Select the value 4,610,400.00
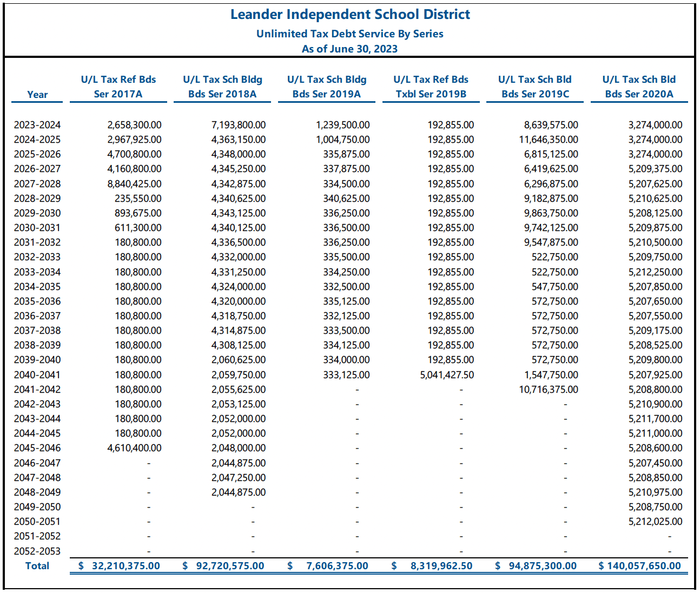Image resolution: width=700 pixels, height=593 pixels. click(x=134, y=448)
